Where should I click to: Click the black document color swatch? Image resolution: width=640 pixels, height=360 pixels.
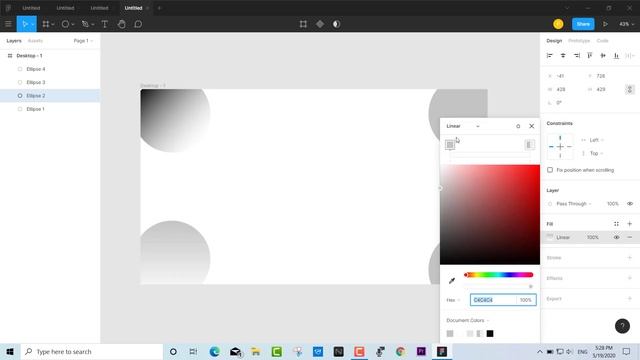(x=490, y=333)
